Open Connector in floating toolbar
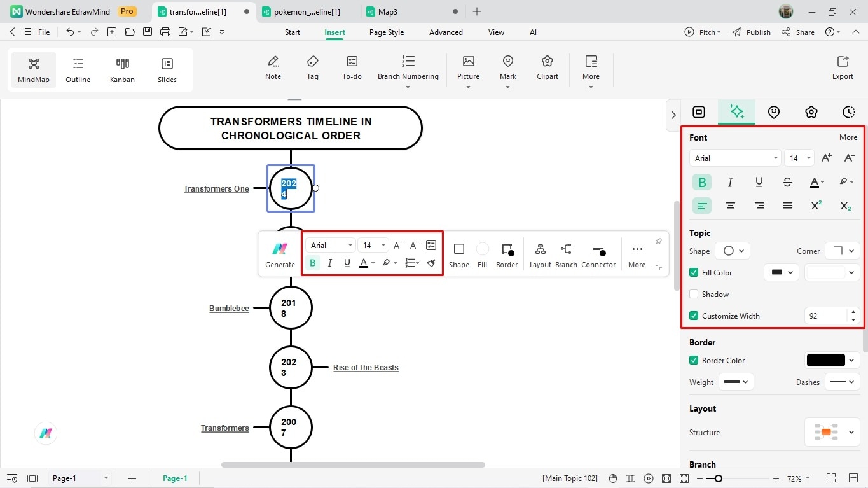The width and height of the screenshot is (868, 488). pos(598,254)
